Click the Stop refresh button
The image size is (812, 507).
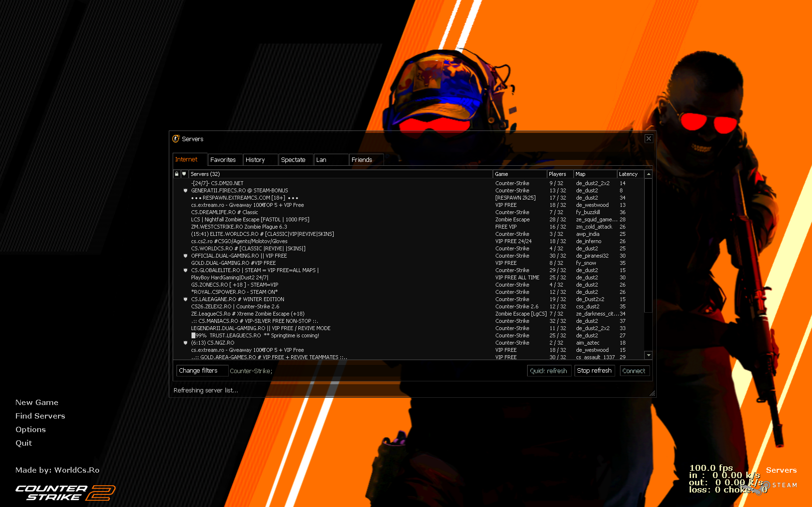tap(594, 371)
